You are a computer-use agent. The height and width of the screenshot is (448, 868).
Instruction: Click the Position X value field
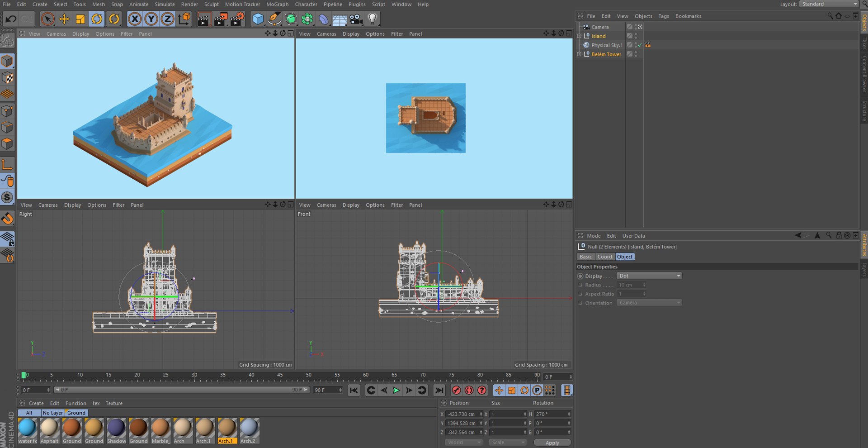point(462,414)
